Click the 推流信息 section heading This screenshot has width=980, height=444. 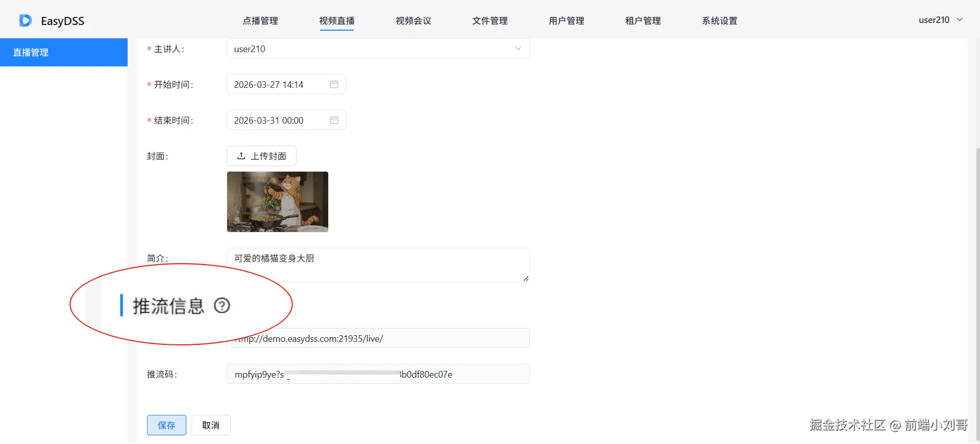[x=168, y=306]
